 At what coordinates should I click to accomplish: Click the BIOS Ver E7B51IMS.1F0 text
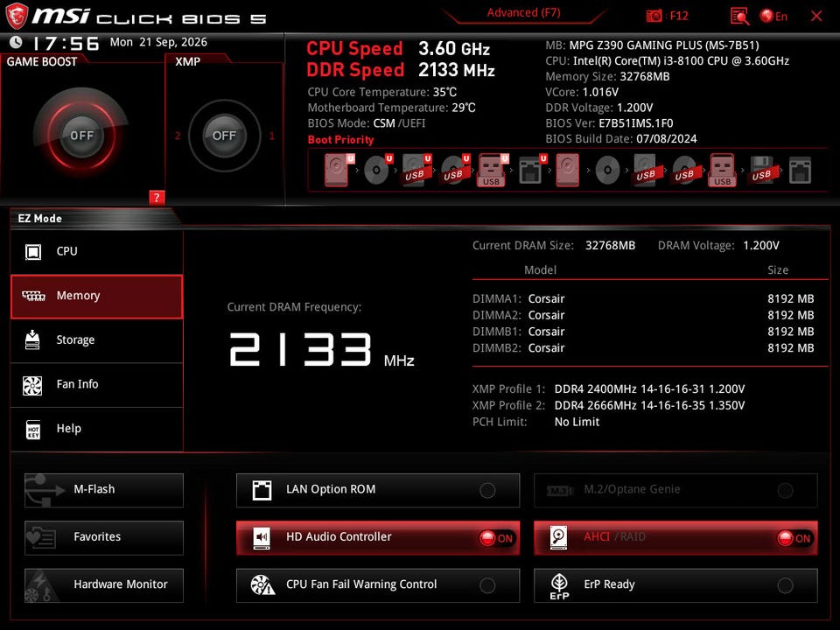[609, 123]
